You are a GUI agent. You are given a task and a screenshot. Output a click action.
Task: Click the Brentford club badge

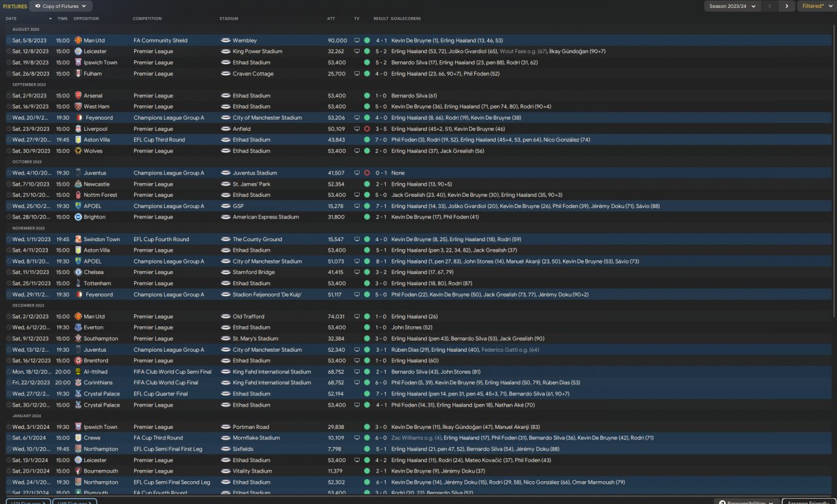(78, 361)
